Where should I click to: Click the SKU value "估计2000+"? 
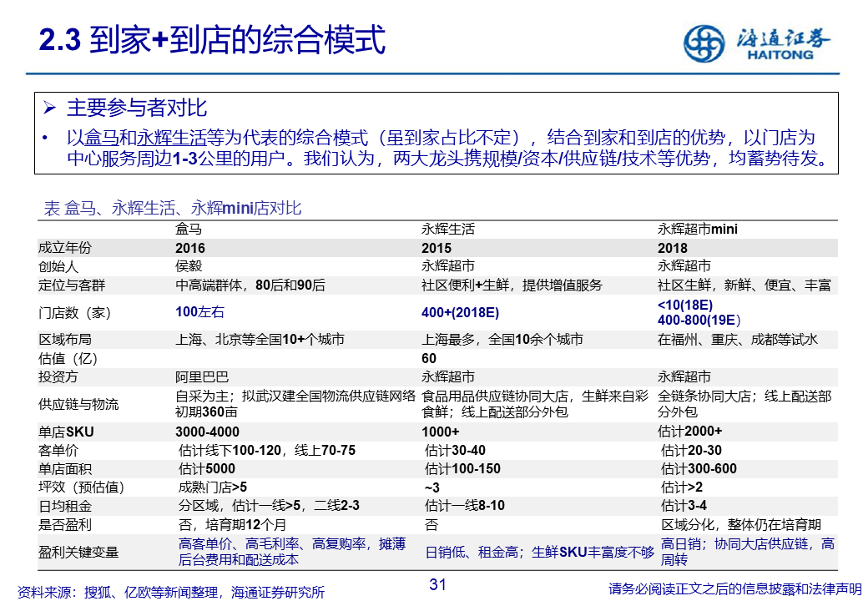pyautogui.click(x=689, y=431)
